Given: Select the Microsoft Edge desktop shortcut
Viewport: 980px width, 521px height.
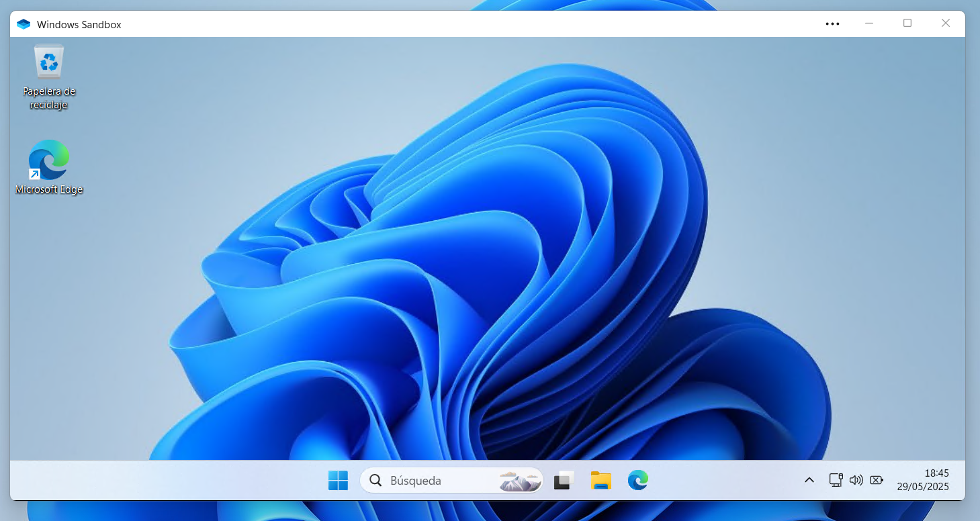Looking at the screenshot, I should tap(49, 167).
